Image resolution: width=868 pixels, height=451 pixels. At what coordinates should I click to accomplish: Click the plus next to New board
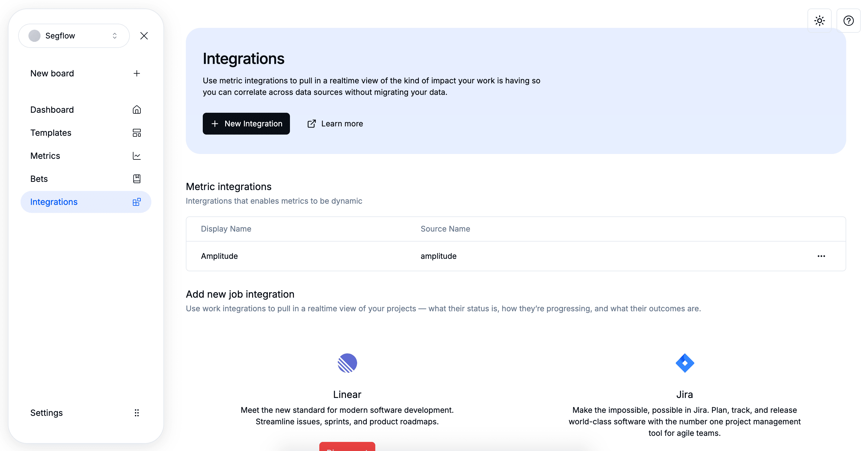[136, 73]
